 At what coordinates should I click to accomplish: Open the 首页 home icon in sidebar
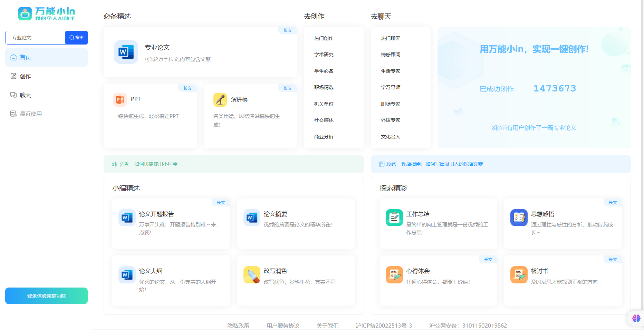pos(13,57)
